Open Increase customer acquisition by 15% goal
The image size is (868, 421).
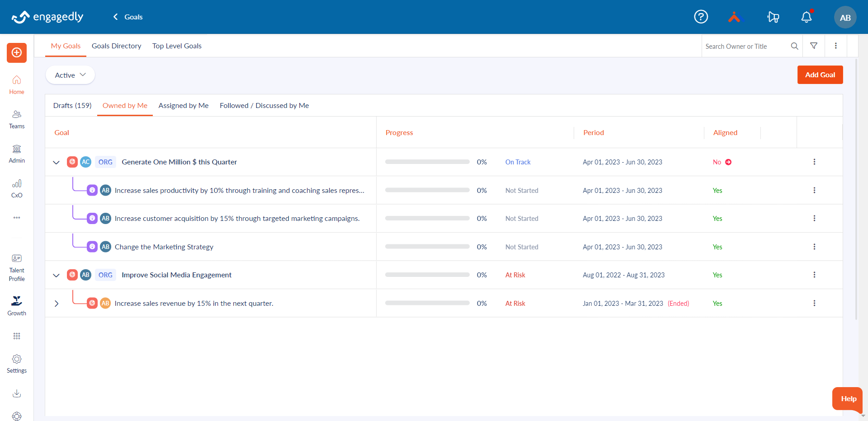coord(237,218)
